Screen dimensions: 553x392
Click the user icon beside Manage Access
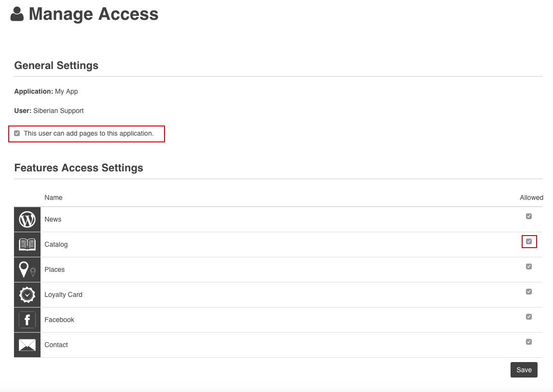click(17, 14)
